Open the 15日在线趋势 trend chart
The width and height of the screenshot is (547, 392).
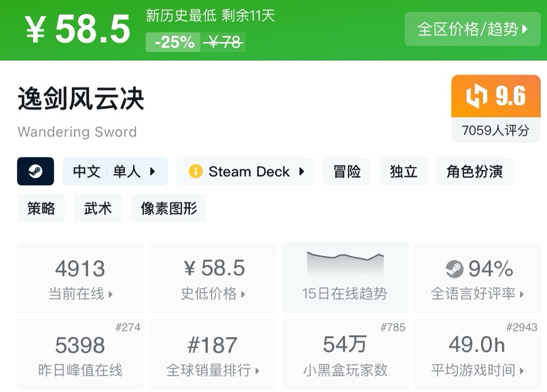tap(345, 277)
